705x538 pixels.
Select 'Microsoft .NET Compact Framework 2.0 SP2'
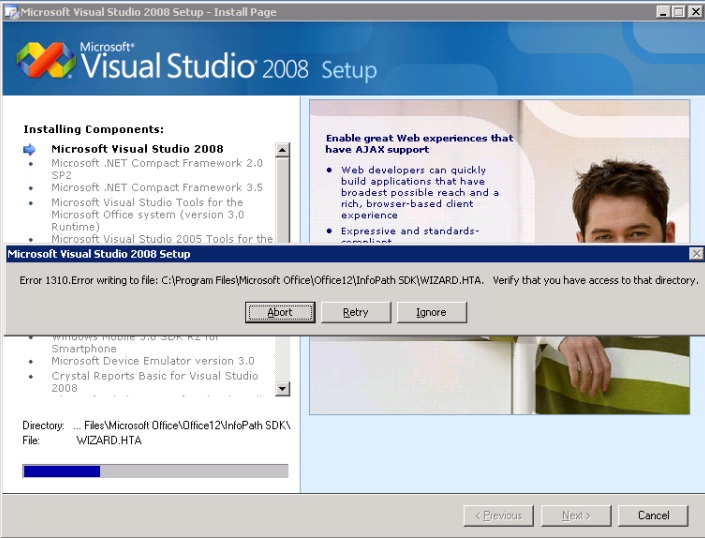pos(156,169)
